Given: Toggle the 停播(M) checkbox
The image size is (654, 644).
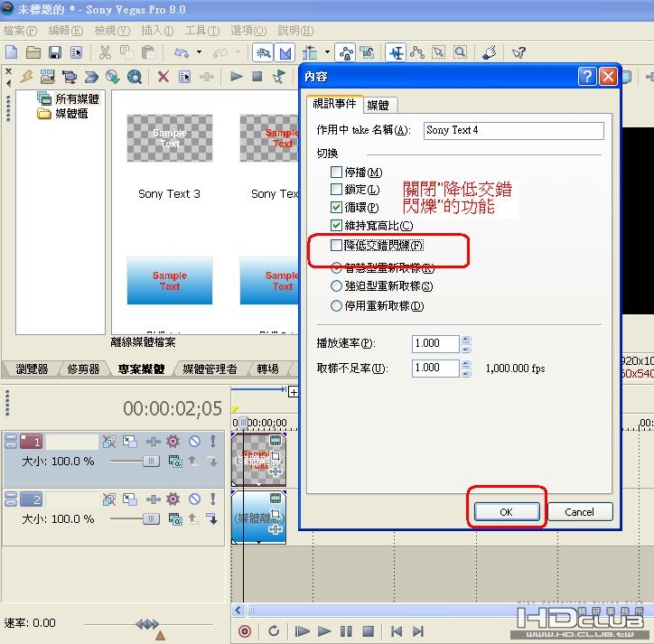Looking at the screenshot, I should 336,172.
